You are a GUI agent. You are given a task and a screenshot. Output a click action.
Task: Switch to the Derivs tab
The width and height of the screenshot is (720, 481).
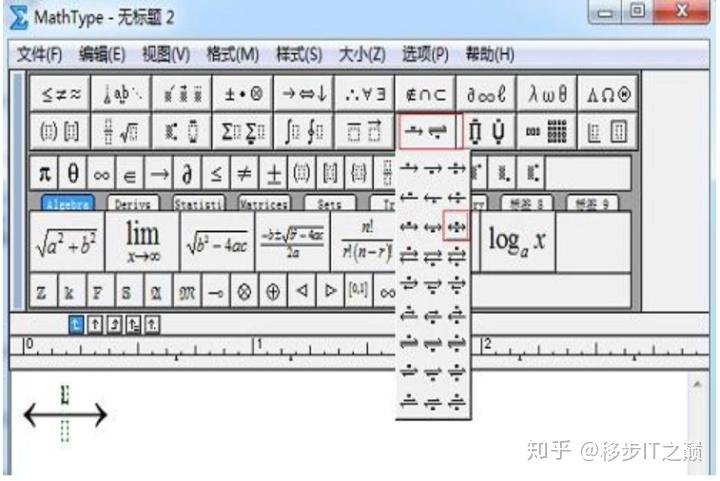coord(133,203)
